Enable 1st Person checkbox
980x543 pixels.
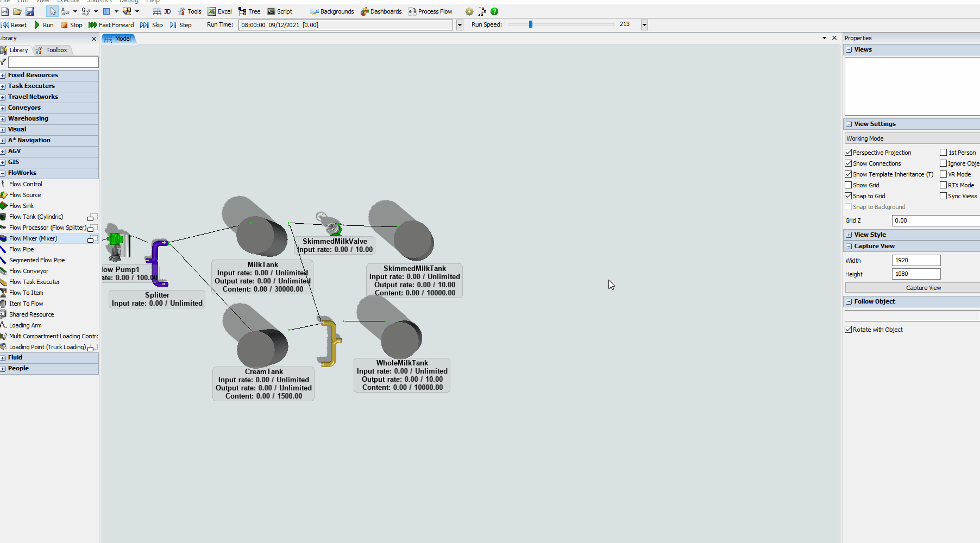[x=944, y=153]
